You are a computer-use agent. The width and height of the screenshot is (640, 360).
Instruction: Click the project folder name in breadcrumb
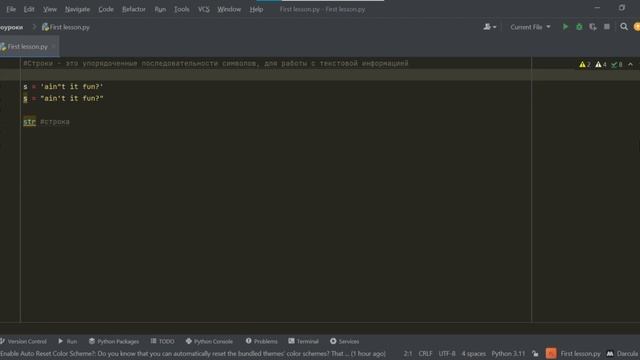(11, 27)
